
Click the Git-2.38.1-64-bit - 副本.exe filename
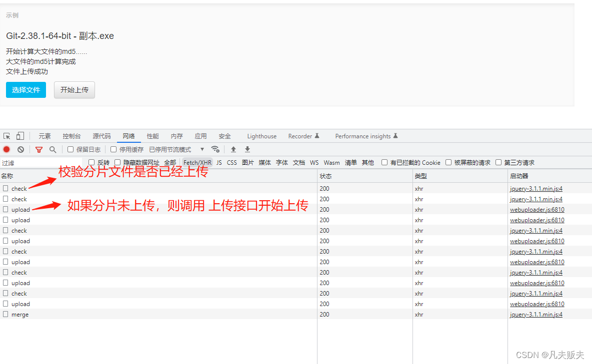pos(60,36)
